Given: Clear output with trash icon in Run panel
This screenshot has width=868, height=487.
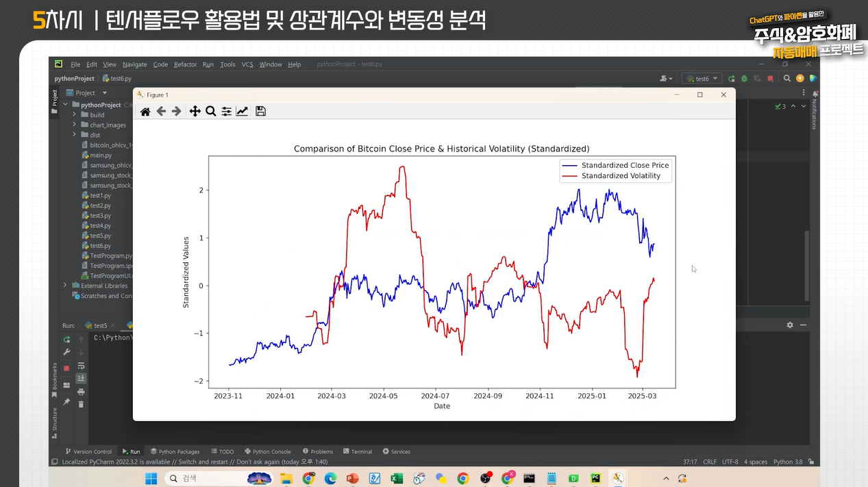Looking at the screenshot, I should 81,404.
